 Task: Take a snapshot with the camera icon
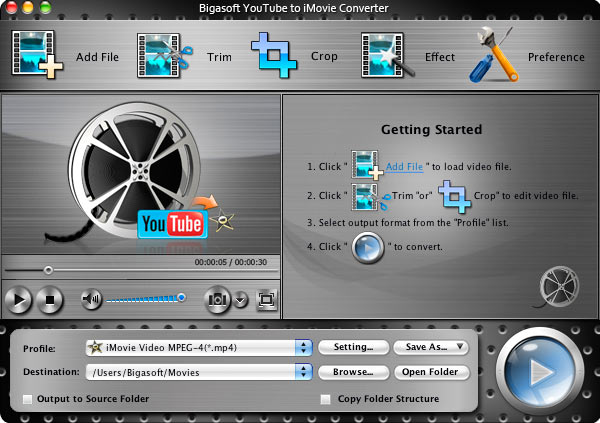click(217, 300)
